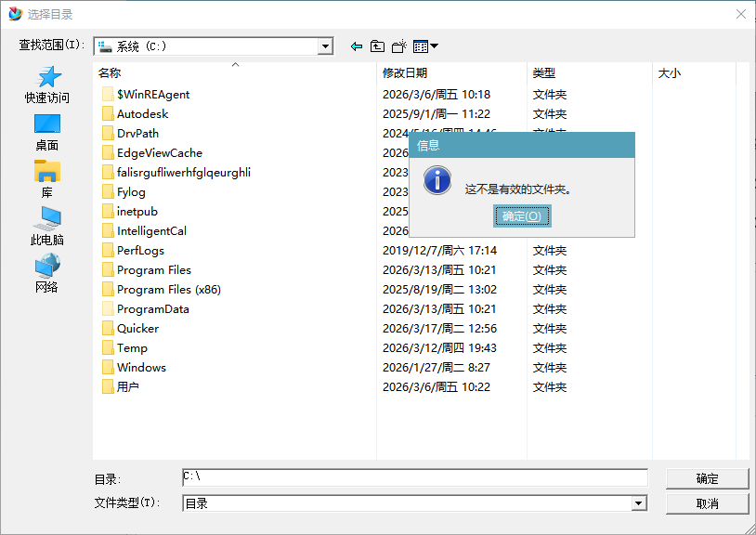Click the 目录 path input field

point(414,477)
